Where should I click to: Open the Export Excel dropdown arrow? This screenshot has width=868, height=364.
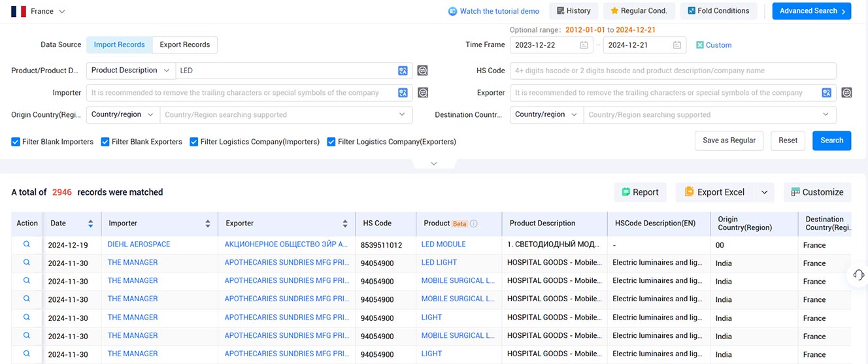[764, 192]
